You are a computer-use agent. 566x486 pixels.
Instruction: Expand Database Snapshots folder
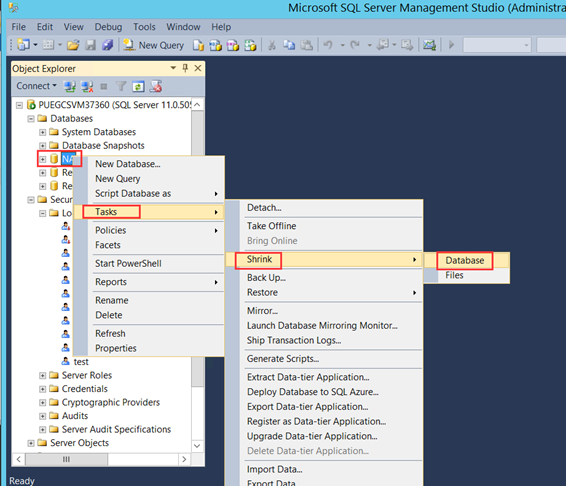(x=43, y=146)
